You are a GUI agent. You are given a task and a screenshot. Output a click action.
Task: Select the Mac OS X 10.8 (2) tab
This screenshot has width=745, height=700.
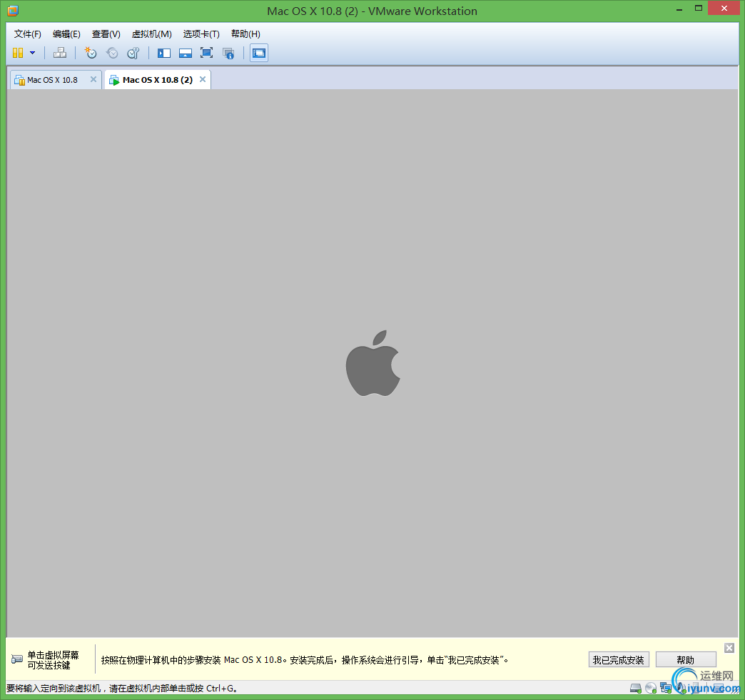point(157,80)
